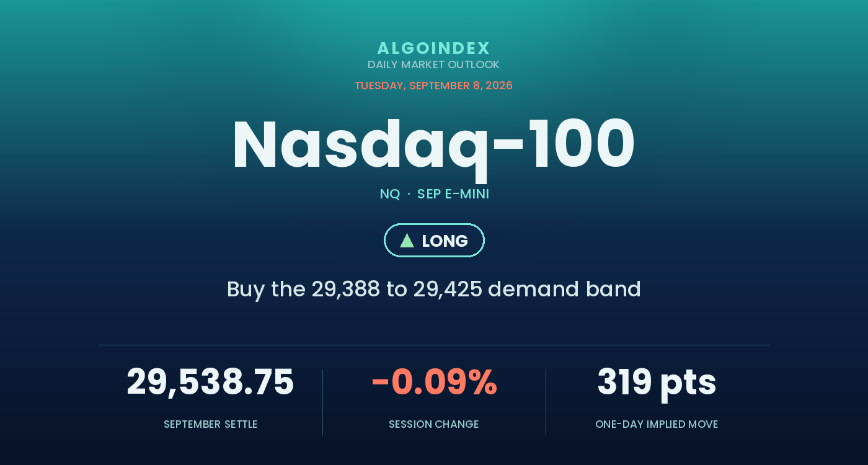Click the demand band recommendation text
This screenshot has width=868, height=465.
tap(434, 289)
